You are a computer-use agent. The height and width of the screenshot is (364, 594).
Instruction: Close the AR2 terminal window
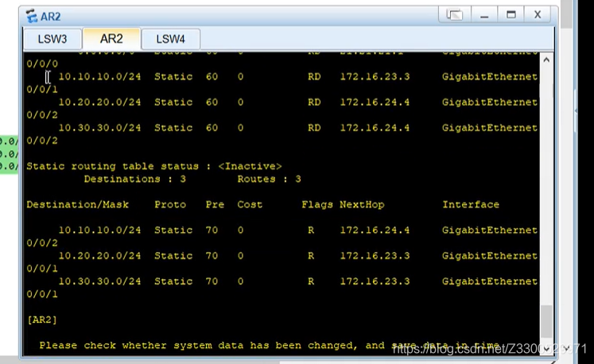pyautogui.click(x=538, y=15)
